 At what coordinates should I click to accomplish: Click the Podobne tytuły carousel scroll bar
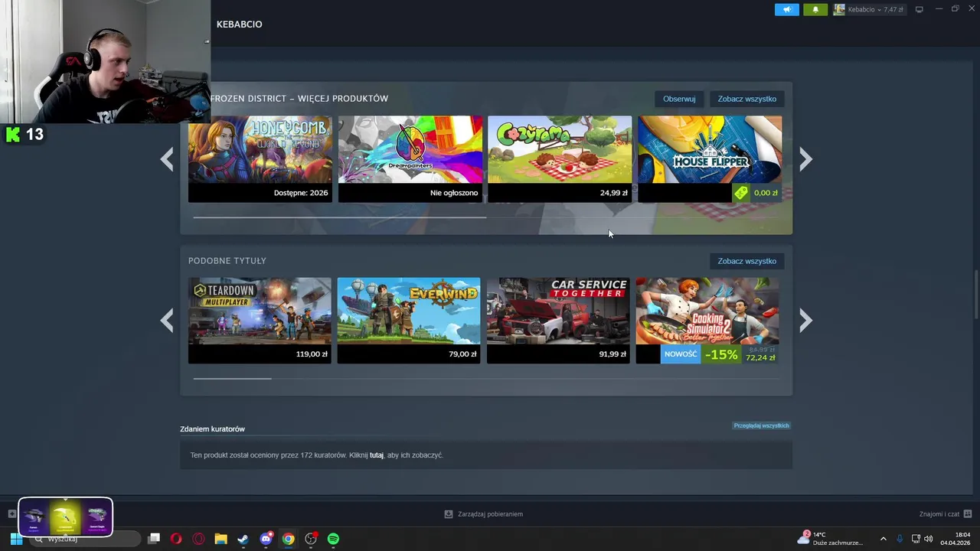(232, 378)
